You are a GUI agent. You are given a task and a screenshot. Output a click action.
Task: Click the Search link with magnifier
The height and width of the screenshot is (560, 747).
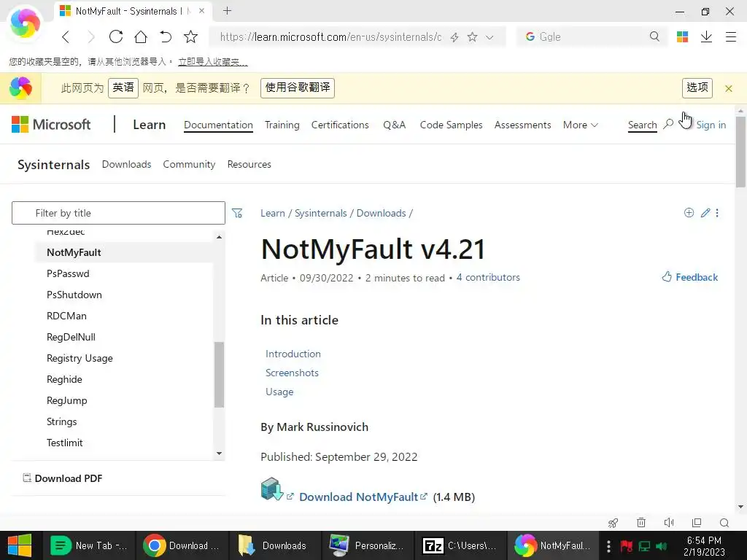pyautogui.click(x=650, y=125)
